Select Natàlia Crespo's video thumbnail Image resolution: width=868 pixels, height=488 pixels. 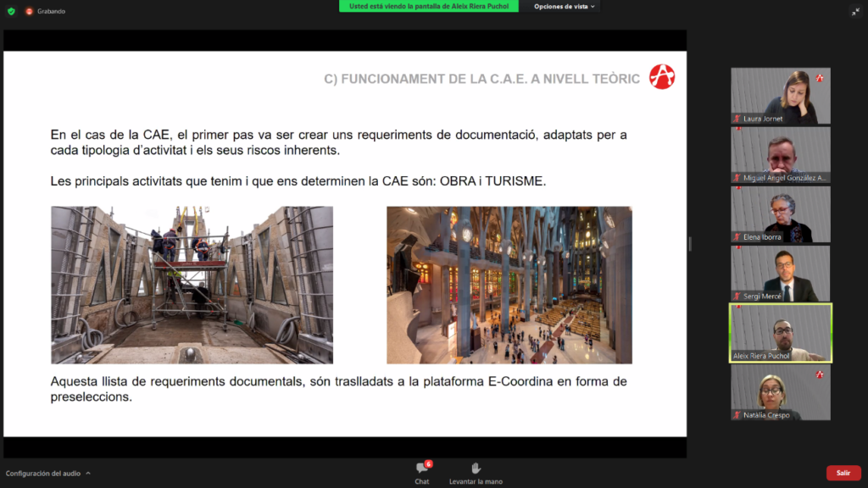(781, 392)
